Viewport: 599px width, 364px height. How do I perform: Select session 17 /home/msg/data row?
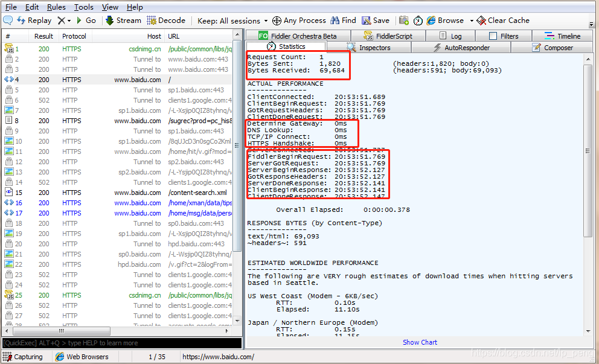[118, 213]
